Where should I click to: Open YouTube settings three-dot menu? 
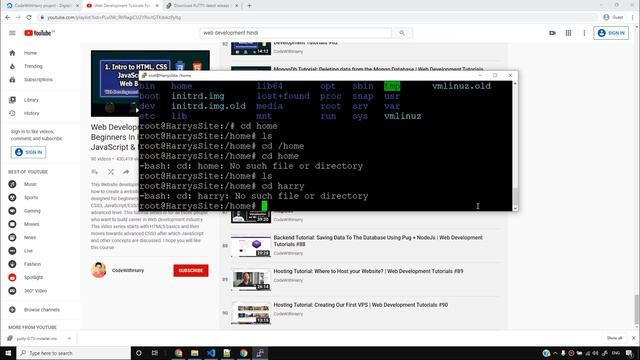[584, 33]
